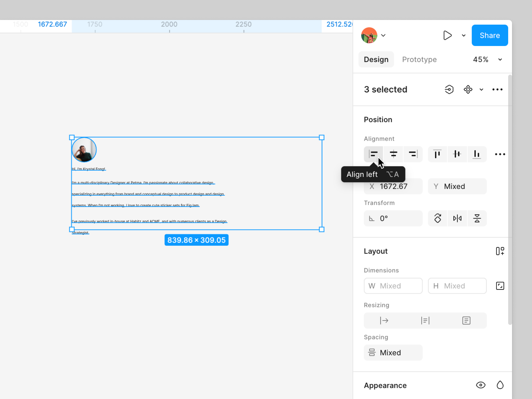
Task: Click the Align right icon
Action: coord(413,154)
